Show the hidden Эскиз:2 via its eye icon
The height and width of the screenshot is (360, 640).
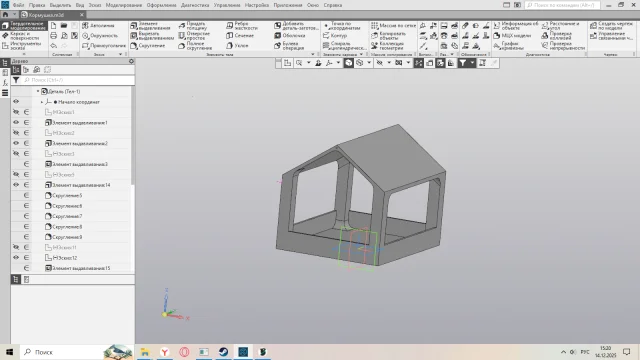coord(16,133)
